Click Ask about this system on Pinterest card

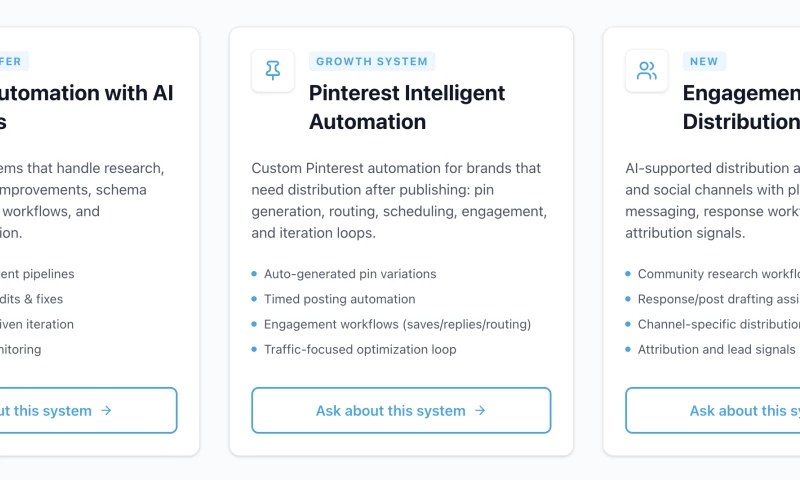pos(401,411)
